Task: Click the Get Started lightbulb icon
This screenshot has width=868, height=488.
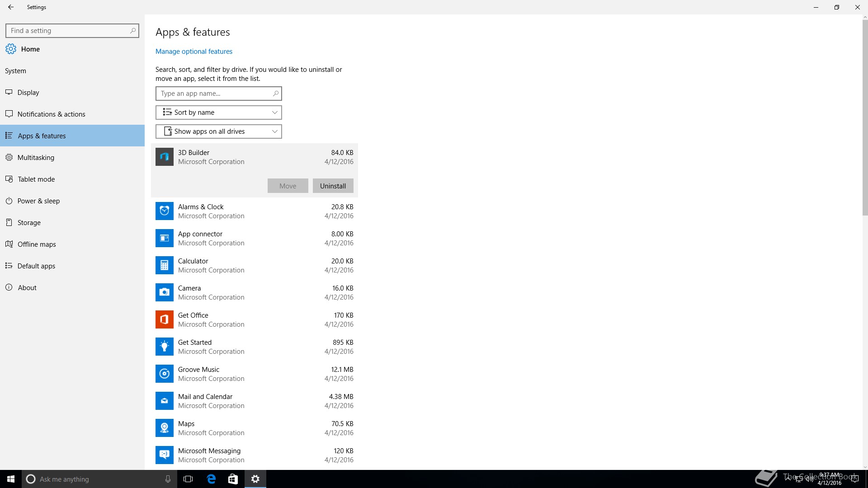Action: [165, 347]
